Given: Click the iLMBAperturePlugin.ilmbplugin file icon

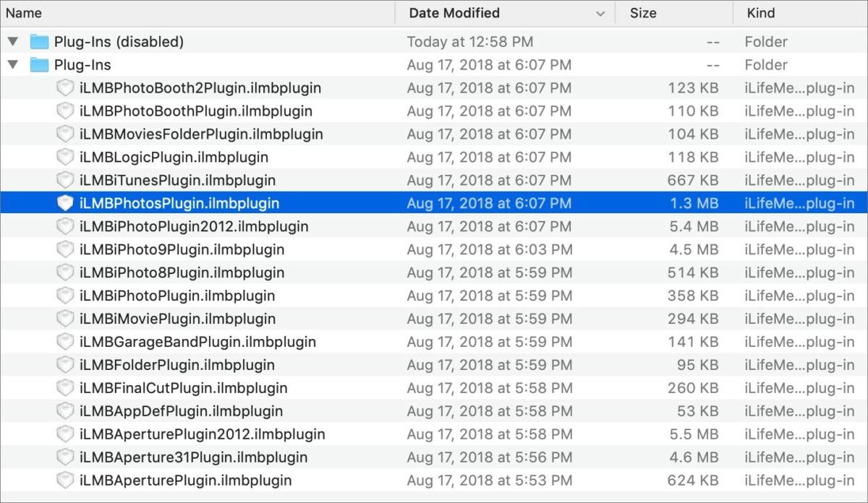Looking at the screenshot, I should (66, 481).
